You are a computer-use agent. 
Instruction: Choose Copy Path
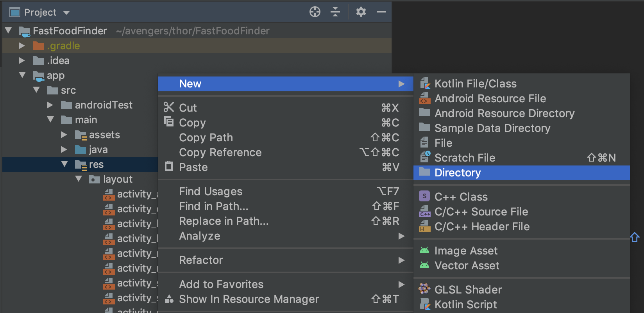pos(285,137)
